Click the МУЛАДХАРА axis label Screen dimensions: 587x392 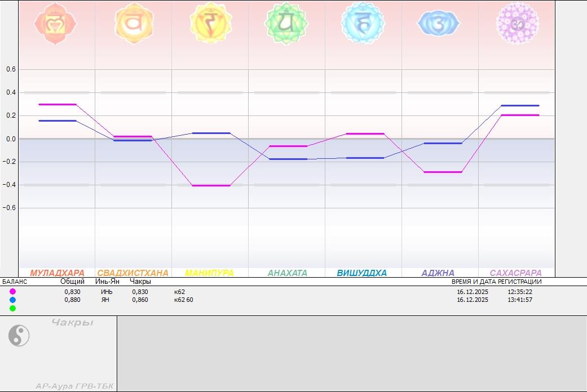point(57,273)
